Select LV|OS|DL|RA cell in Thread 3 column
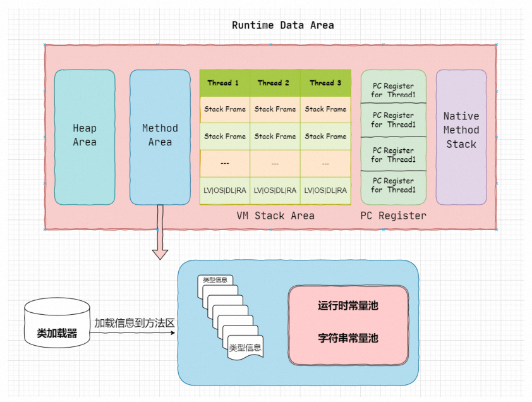The height and width of the screenshot is (402, 532). click(325, 191)
